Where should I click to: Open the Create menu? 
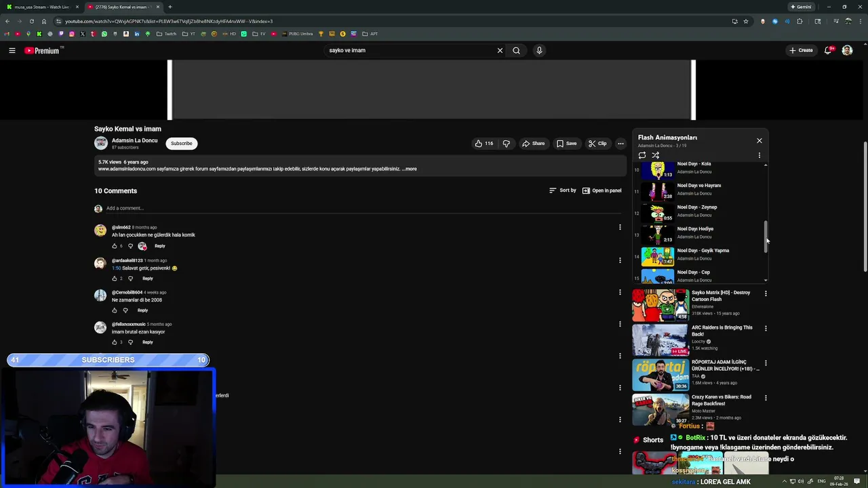point(801,50)
